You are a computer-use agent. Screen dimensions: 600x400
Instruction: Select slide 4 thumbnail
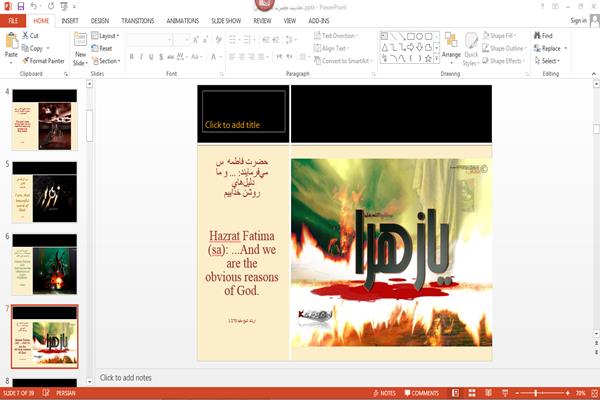45,119
